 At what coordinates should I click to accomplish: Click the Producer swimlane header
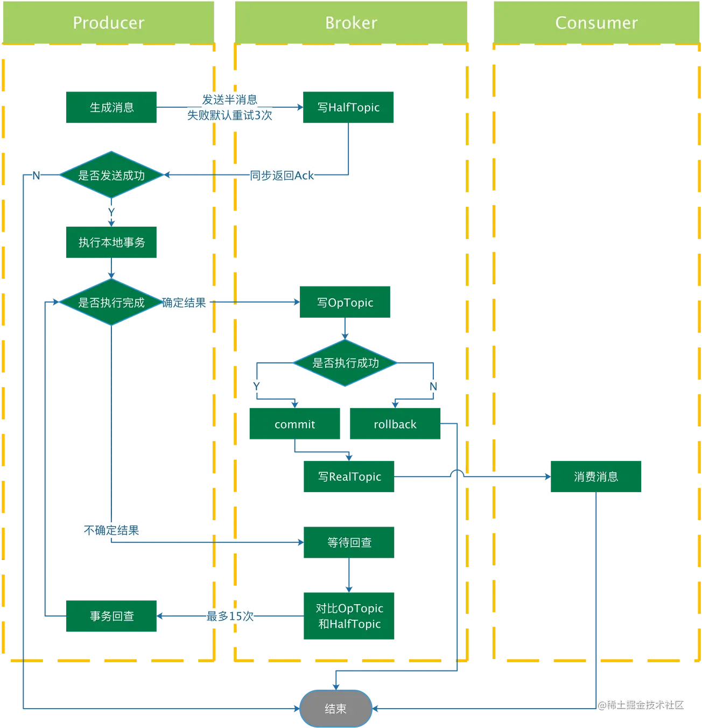[109, 23]
